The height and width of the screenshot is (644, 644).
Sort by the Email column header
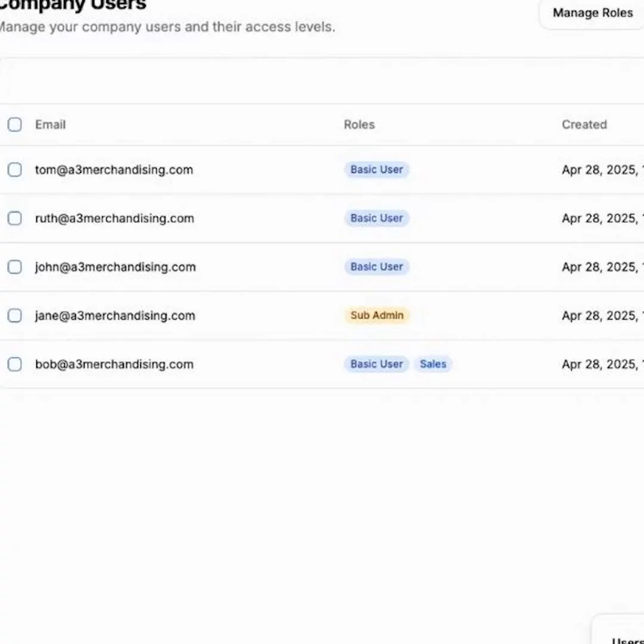(50, 125)
